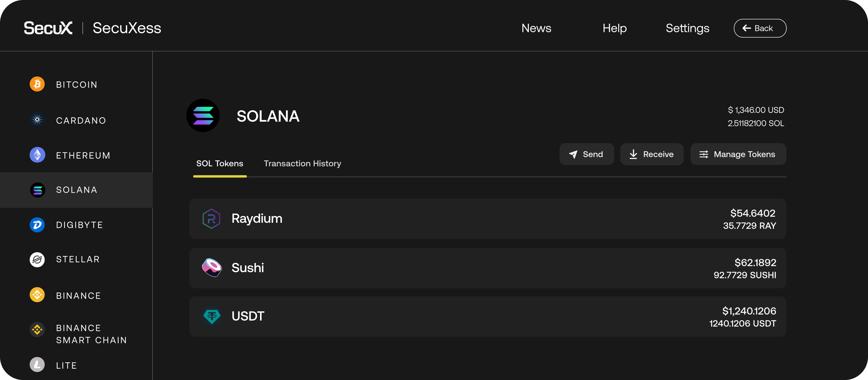This screenshot has height=380, width=868.
Task: Click the Binance Smart Chain icon
Action: (x=37, y=329)
